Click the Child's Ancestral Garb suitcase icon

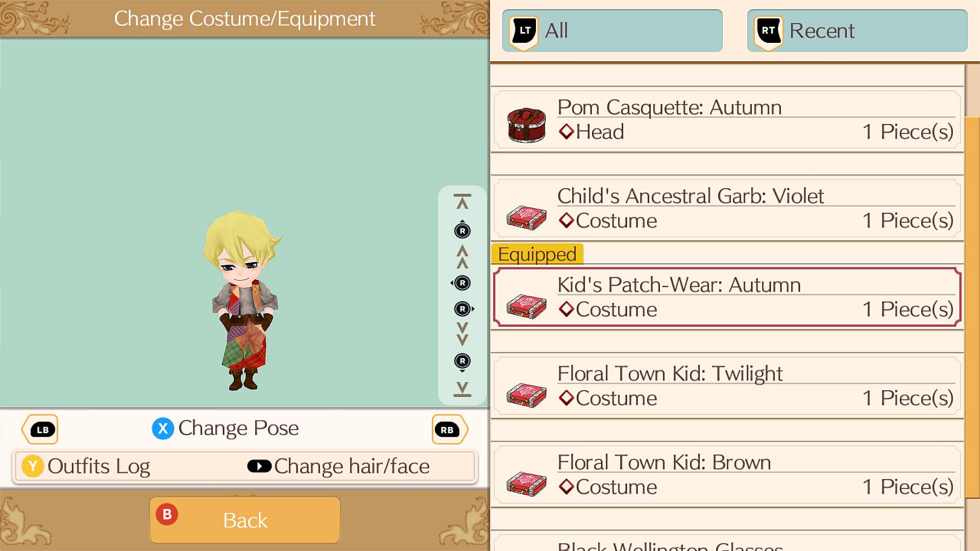click(x=526, y=217)
